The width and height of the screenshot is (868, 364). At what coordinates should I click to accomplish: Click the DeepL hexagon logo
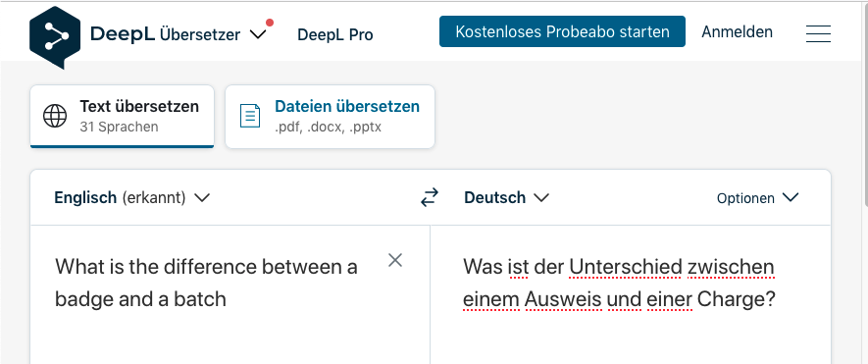pyautogui.click(x=55, y=37)
